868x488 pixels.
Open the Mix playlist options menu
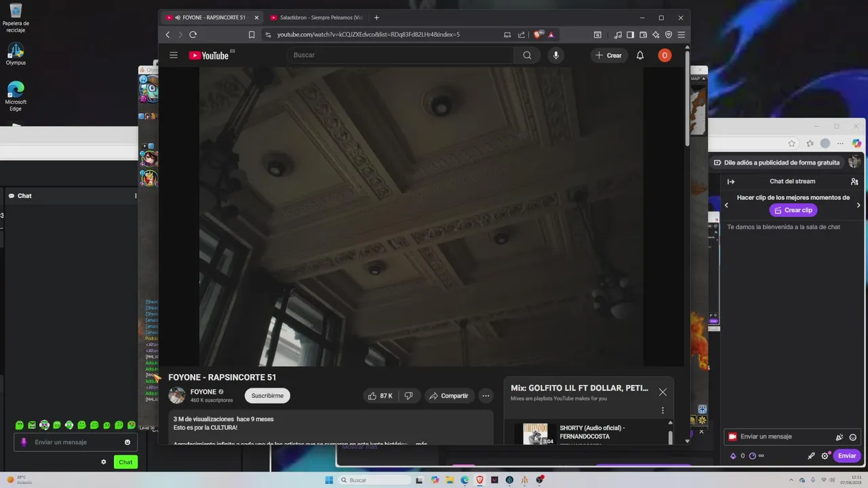(x=663, y=410)
